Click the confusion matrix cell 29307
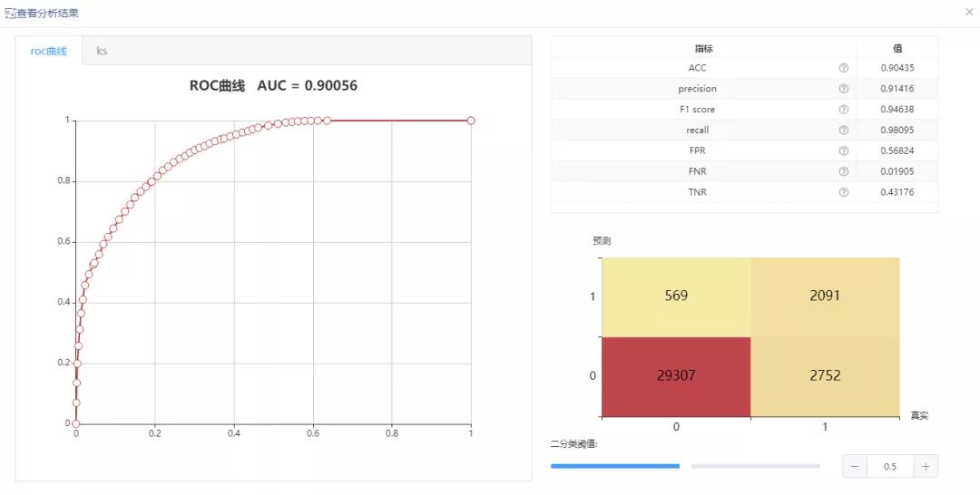This screenshot has width=980, height=495. point(676,376)
